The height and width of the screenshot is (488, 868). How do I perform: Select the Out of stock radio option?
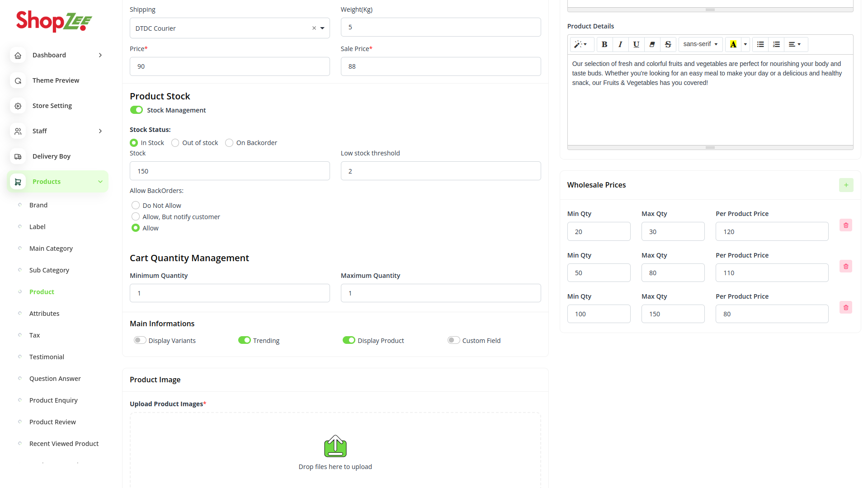pos(175,143)
